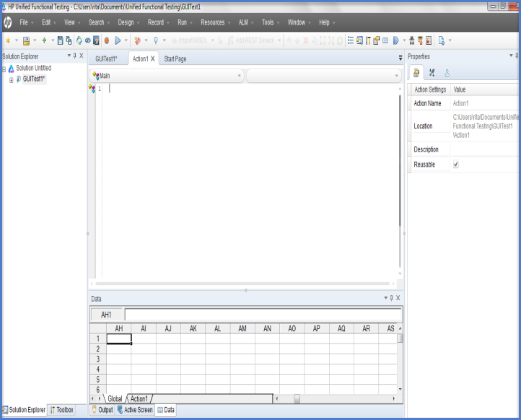Viewport: 521px width, 420px height.
Task: Open the Tools menu
Action: point(268,22)
